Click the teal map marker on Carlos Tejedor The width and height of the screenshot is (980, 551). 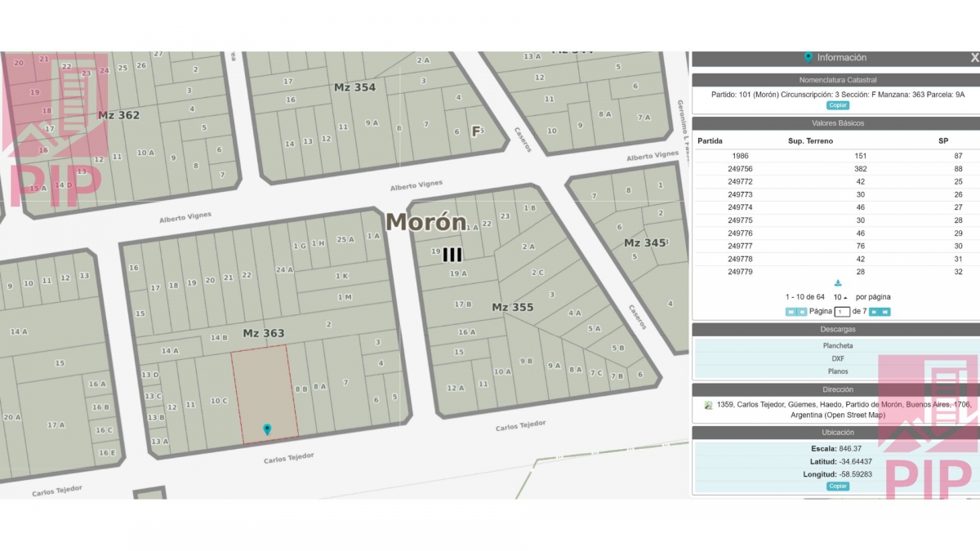(267, 429)
